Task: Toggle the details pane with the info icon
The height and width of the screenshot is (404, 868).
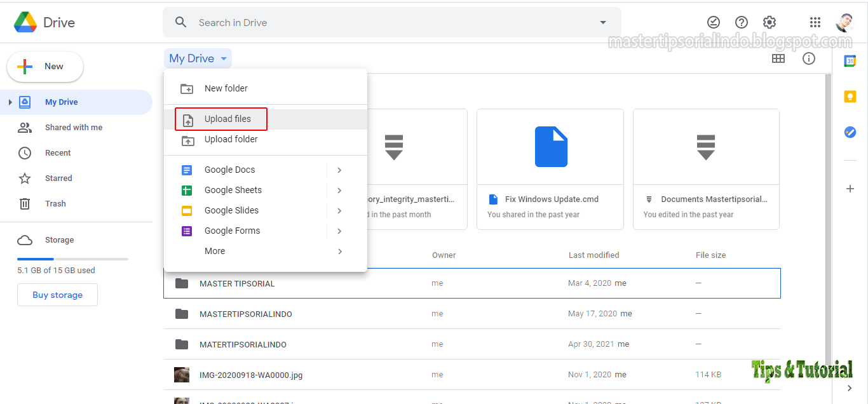Action: click(x=808, y=58)
